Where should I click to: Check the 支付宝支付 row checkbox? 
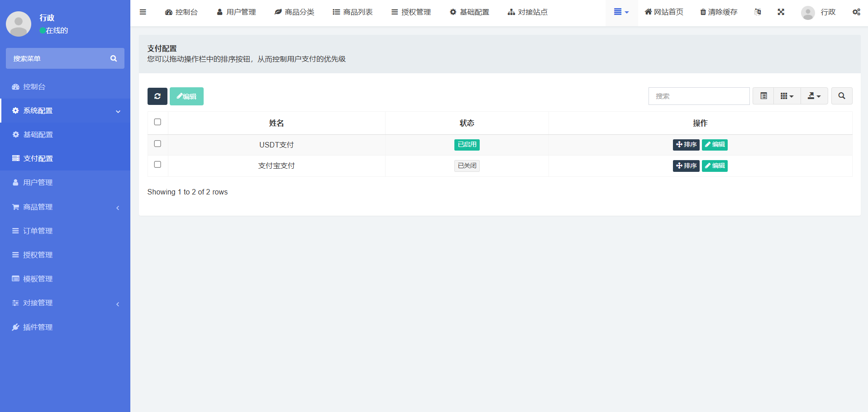(x=157, y=165)
